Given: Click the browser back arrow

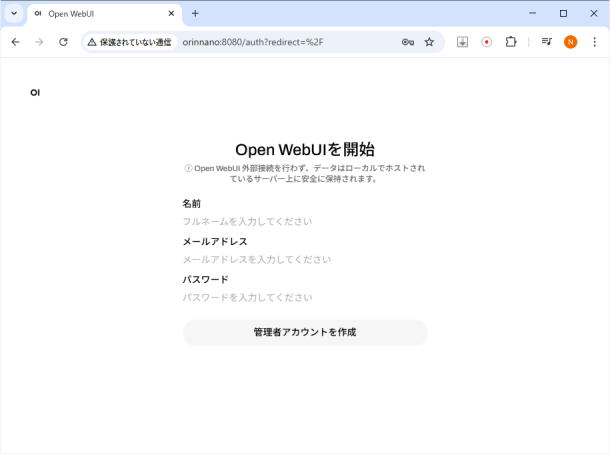Looking at the screenshot, I should click(x=15, y=42).
